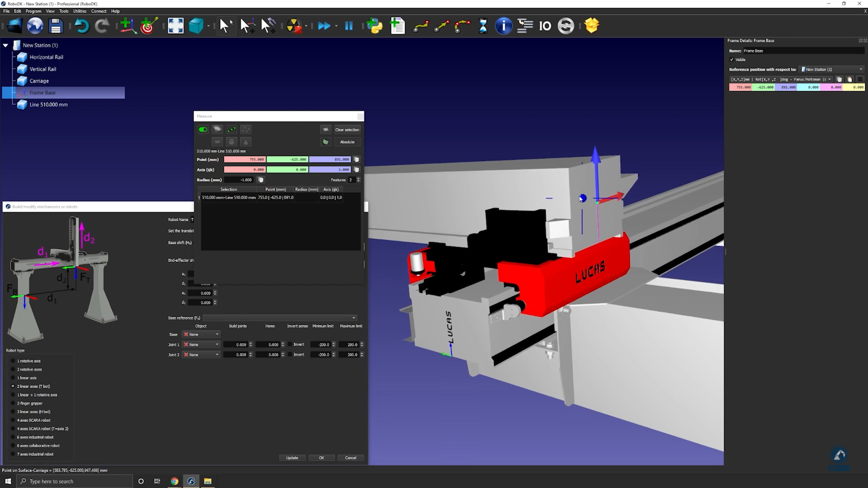The image size is (868, 488).
Task: Click the Pause simulation icon
Action: coord(349,26)
